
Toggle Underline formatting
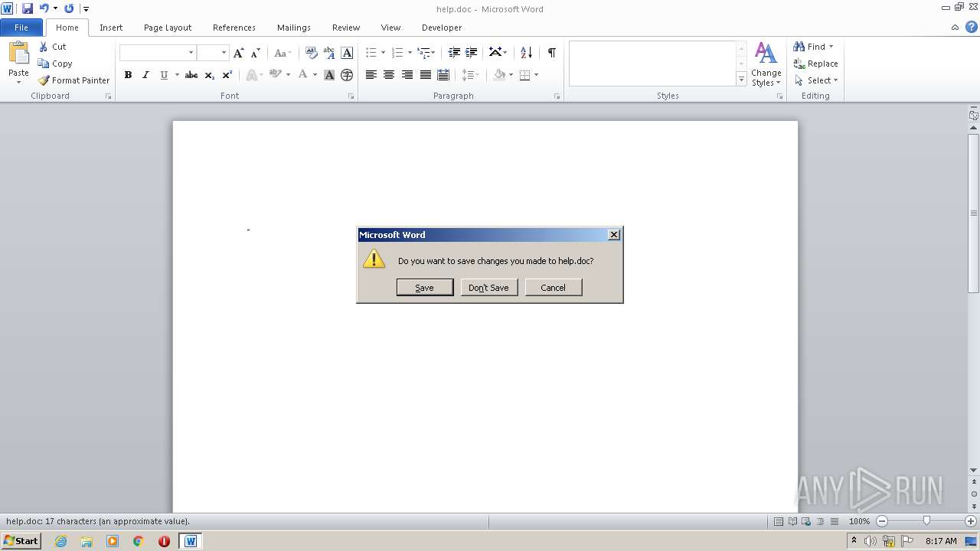[163, 75]
